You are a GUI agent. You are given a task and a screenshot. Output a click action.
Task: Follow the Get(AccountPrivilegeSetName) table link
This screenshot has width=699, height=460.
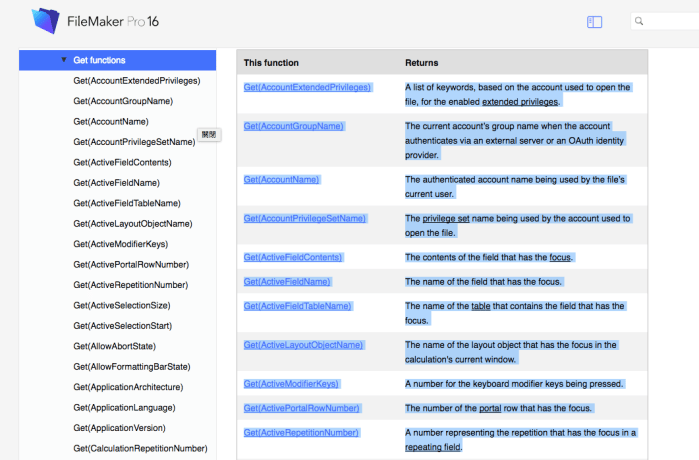pos(304,218)
